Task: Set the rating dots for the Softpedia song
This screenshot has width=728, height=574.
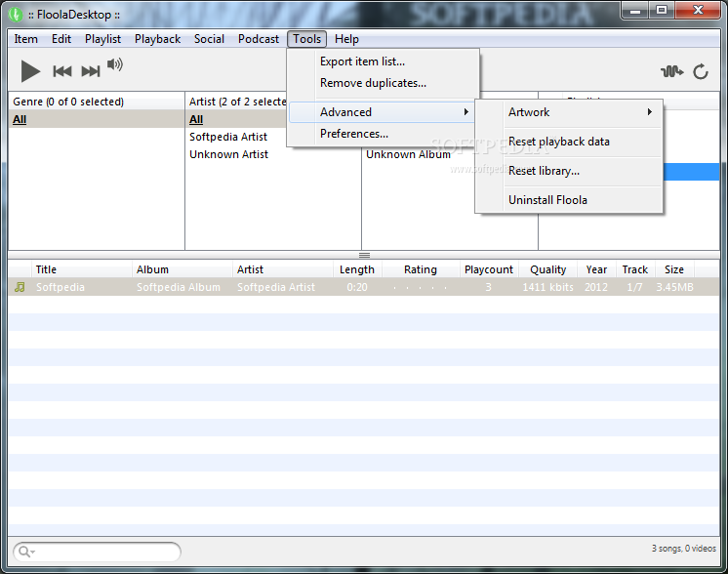Action: (421, 287)
